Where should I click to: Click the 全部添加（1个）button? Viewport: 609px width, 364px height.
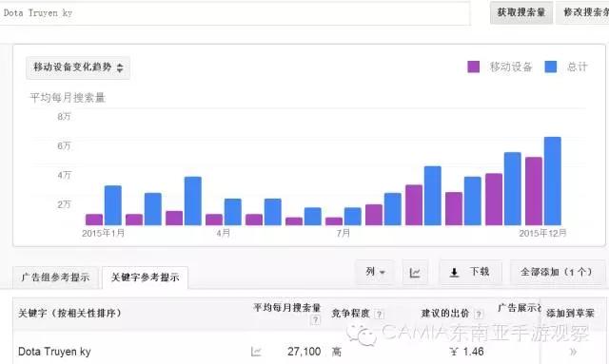point(558,273)
